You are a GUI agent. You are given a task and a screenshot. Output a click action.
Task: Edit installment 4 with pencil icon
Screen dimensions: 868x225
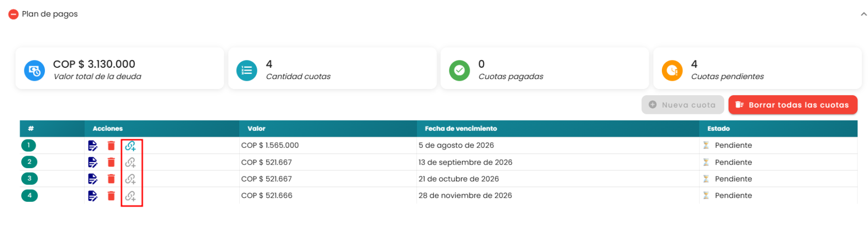coord(92,196)
